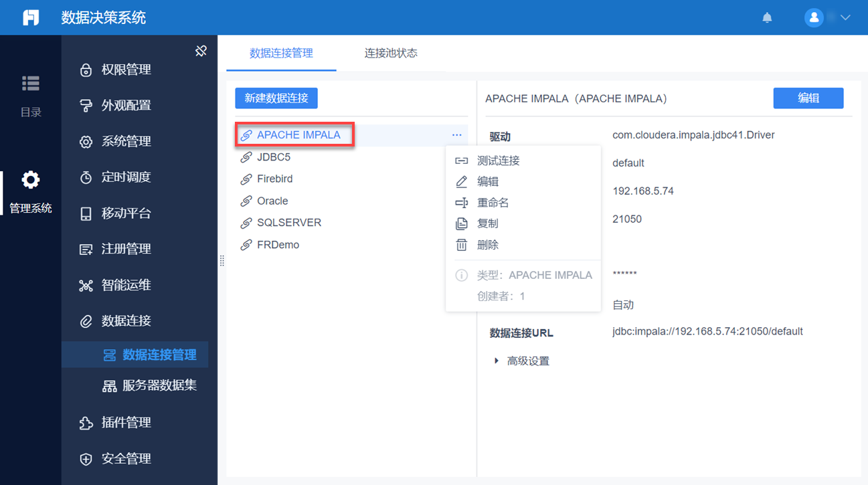Click the network icon beside 智能运维
Viewport: 868px width, 485px height.
86,286
